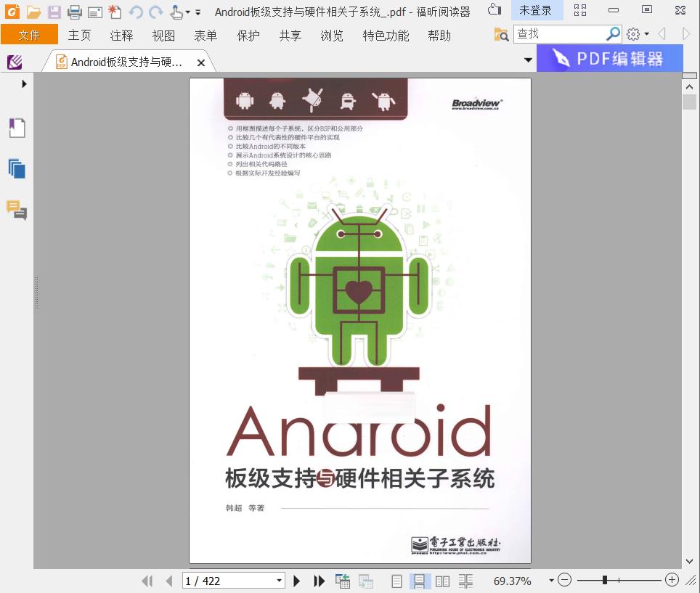Click the 69.37% zoom value

[x=513, y=581]
